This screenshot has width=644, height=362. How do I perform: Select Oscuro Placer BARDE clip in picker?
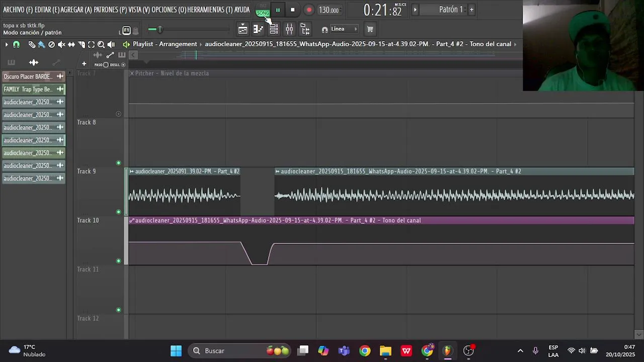pyautogui.click(x=34, y=76)
